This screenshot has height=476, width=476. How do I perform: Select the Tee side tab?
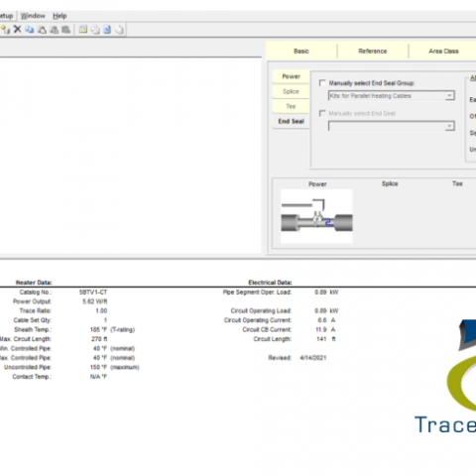tap(291, 106)
